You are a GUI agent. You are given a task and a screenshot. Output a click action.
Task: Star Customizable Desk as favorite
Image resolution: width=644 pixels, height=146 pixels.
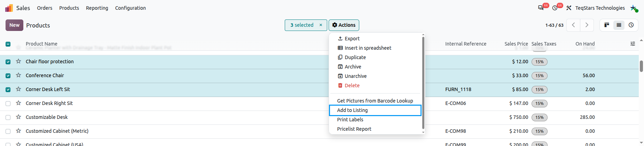[x=18, y=117]
